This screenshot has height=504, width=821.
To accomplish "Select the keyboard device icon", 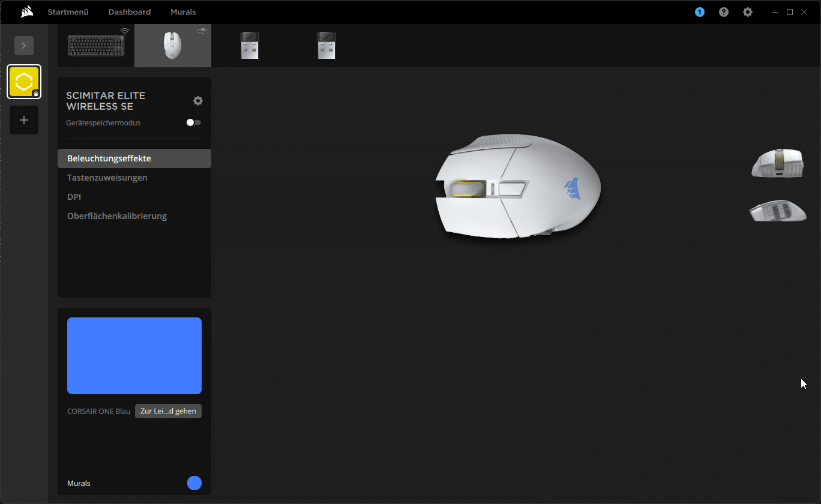I will coord(96,46).
